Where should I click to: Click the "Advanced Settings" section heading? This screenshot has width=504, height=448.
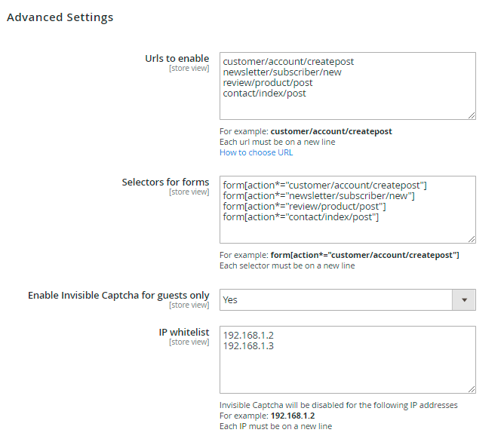[60, 17]
